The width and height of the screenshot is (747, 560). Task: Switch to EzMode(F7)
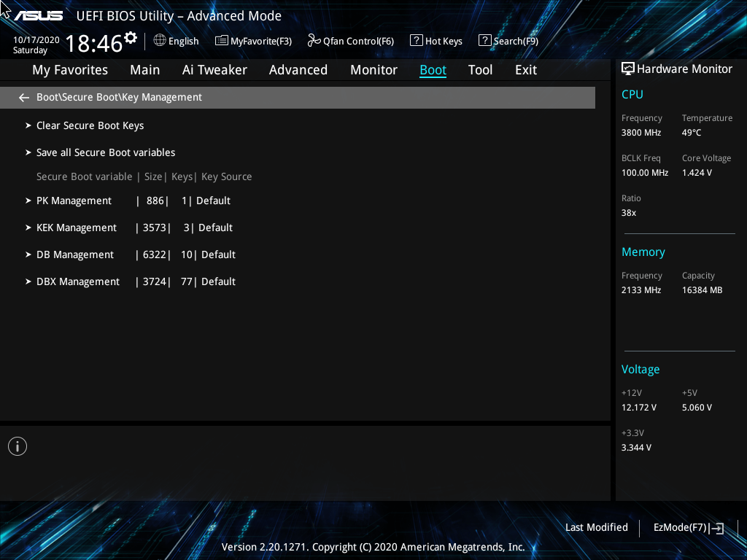tap(680, 528)
